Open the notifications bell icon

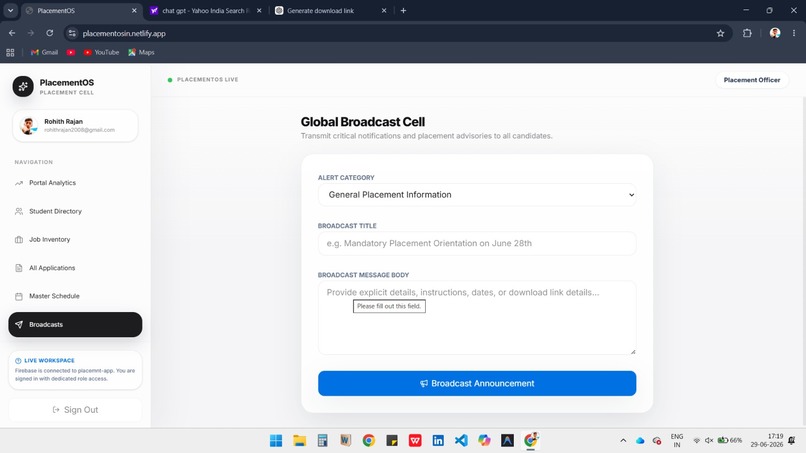point(792,440)
